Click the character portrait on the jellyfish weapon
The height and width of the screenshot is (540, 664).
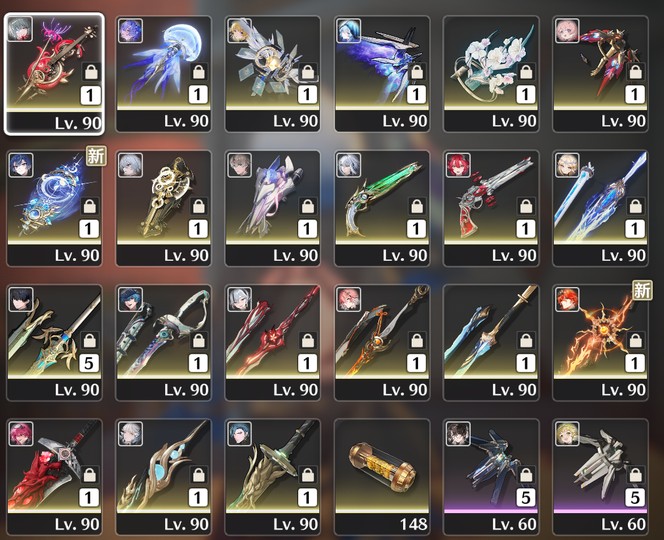click(x=130, y=30)
